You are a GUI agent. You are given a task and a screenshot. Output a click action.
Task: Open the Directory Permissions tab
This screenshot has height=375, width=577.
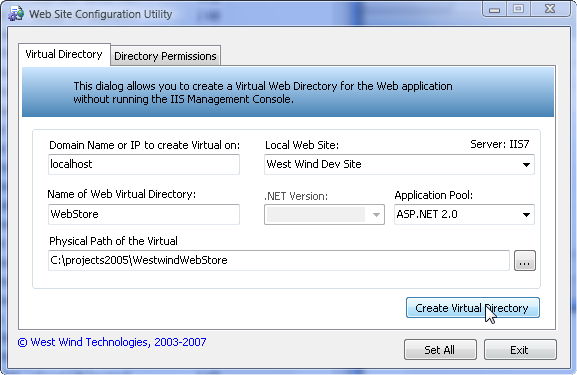(165, 56)
